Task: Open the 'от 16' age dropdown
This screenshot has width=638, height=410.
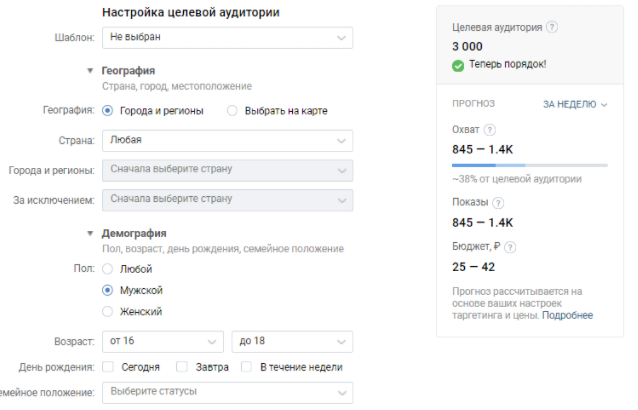Action: tap(164, 342)
